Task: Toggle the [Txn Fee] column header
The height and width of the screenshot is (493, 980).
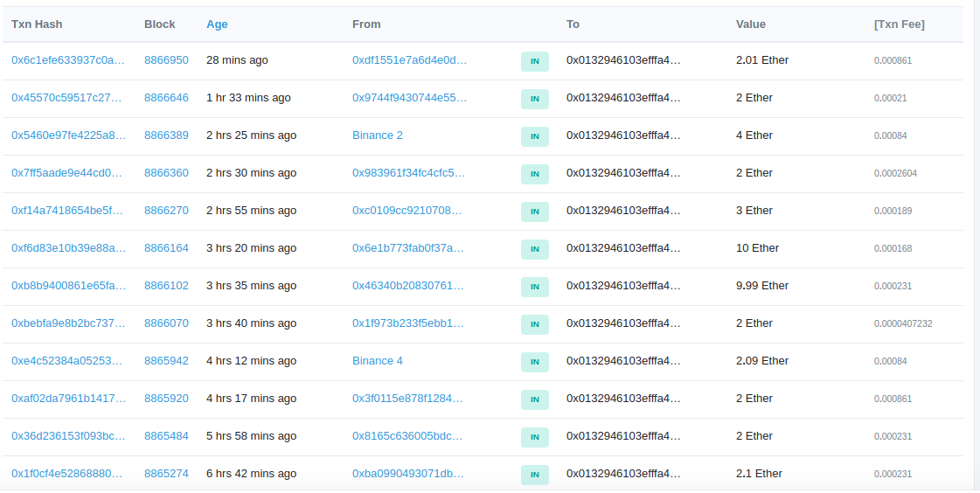Action: 900,24
